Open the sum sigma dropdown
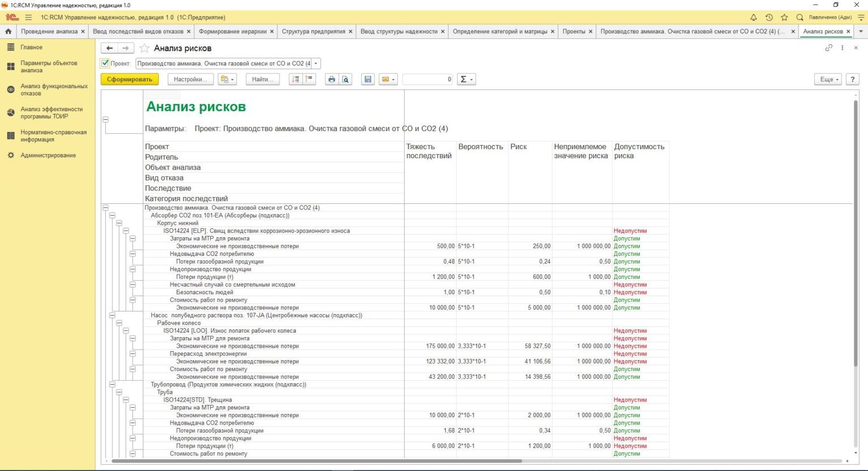868x471 pixels. [466, 80]
